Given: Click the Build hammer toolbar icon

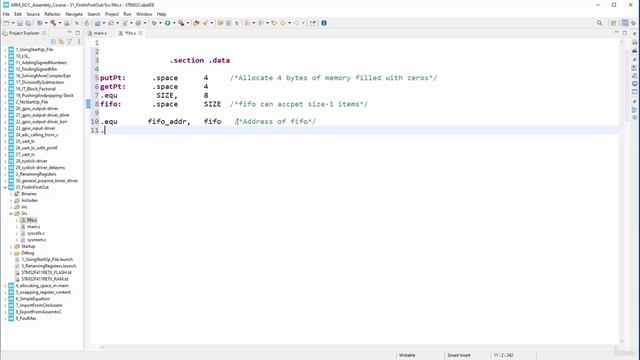Looking at the screenshot, I should (x=53, y=23).
